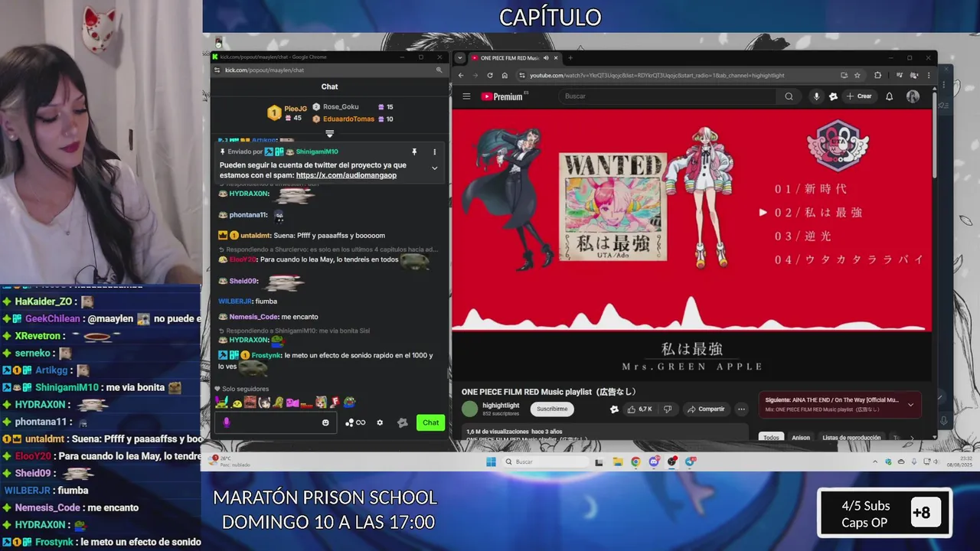Image resolution: width=980 pixels, height=551 pixels.
Task: Open Chrome tab search dropdown
Action: (460, 58)
